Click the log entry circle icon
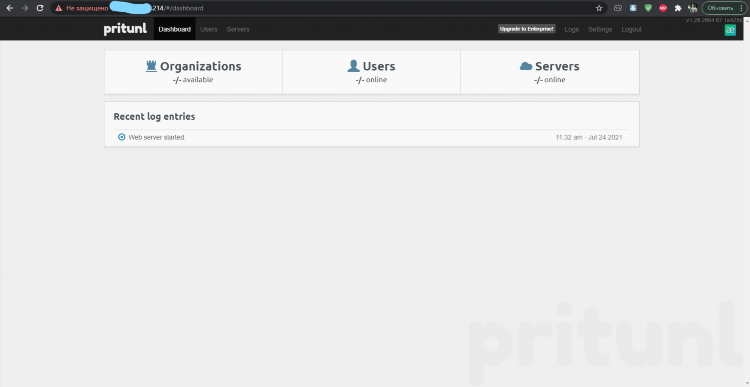Image resolution: width=750 pixels, height=387 pixels. tap(121, 137)
